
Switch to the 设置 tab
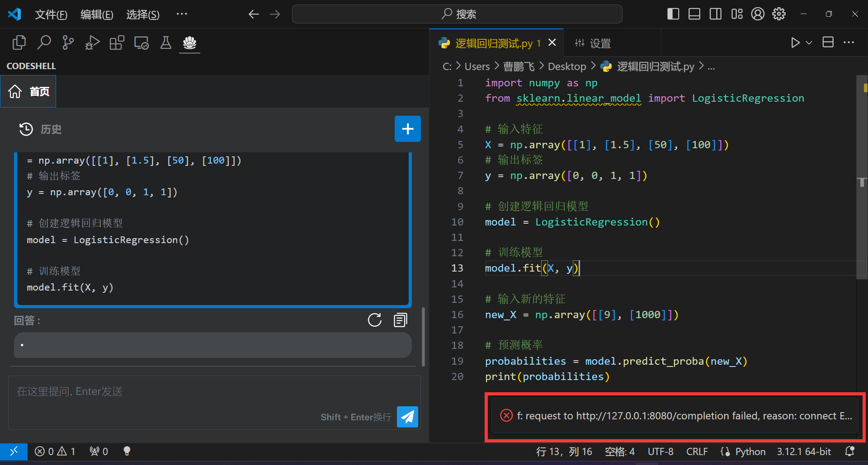(593, 43)
